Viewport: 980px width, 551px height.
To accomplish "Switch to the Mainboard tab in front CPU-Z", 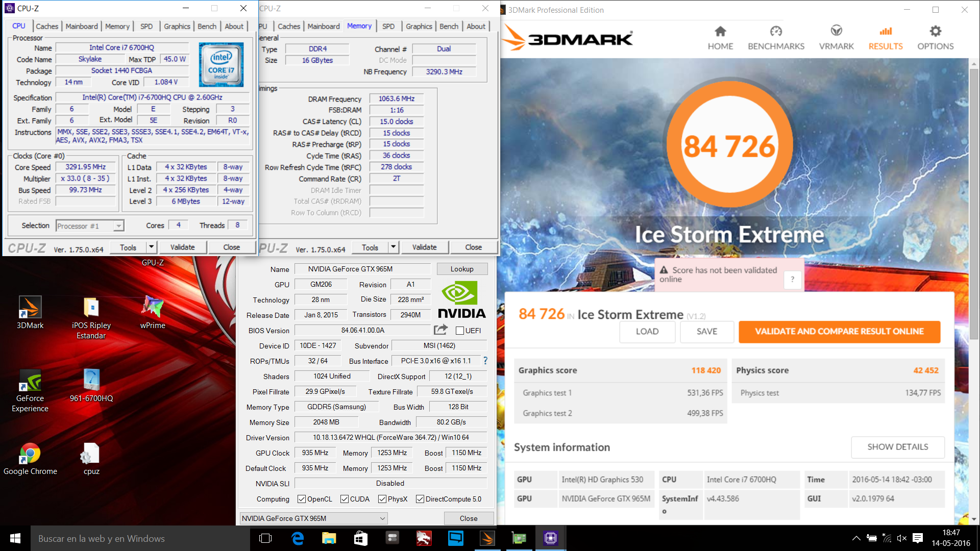I will (x=82, y=27).
